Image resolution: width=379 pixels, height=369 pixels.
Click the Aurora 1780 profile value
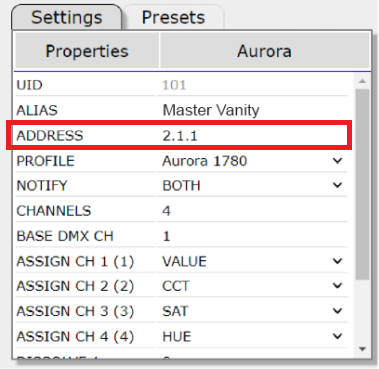205,161
